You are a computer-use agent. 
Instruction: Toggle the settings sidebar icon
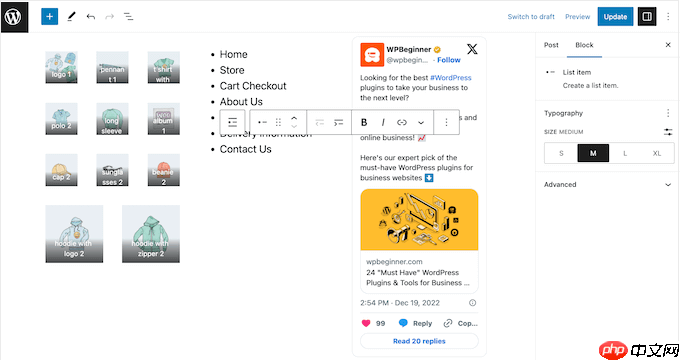pos(647,16)
